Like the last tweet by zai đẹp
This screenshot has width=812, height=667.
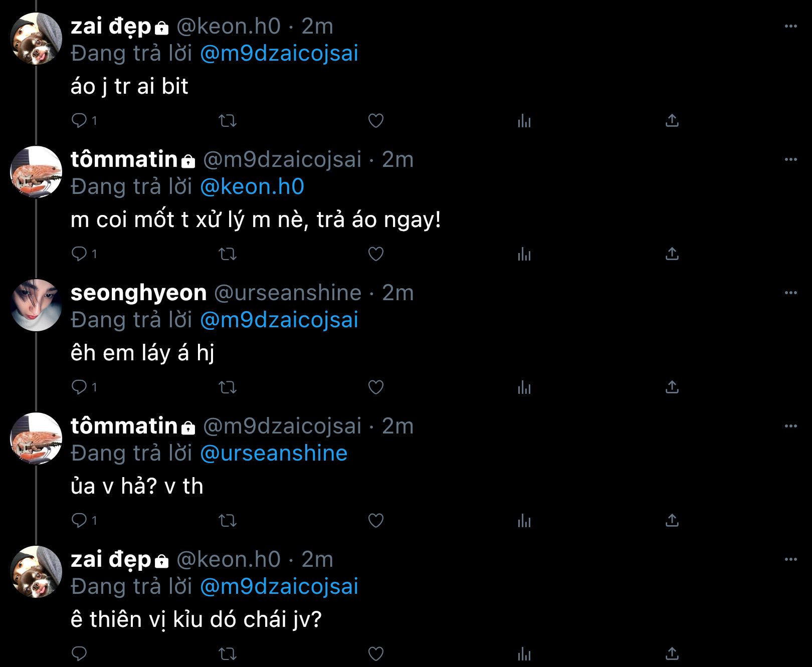click(x=376, y=654)
